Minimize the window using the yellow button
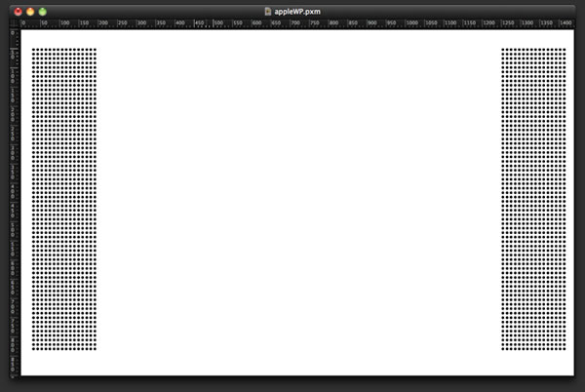Viewport: 585px width, 392px height. click(x=30, y=12)
